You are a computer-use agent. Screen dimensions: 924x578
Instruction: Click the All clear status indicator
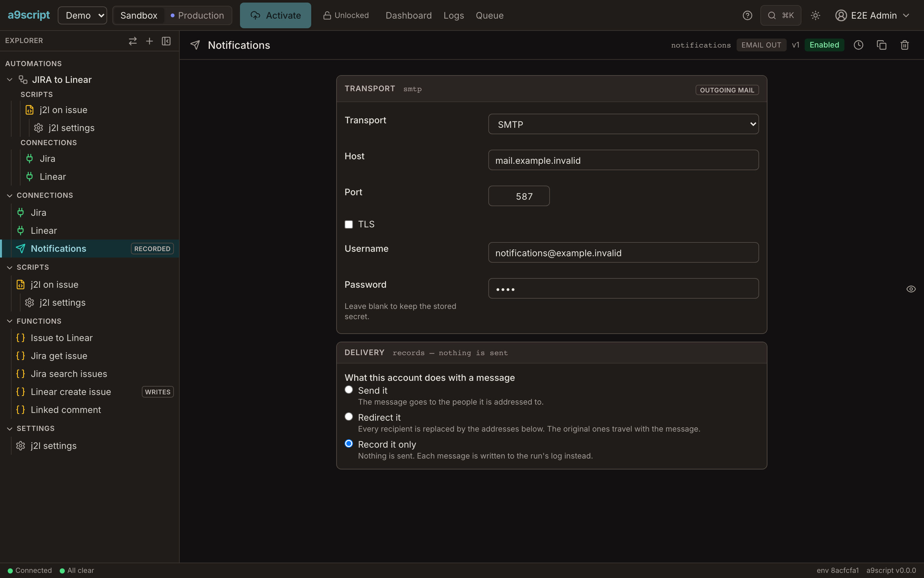pos(77,570)
